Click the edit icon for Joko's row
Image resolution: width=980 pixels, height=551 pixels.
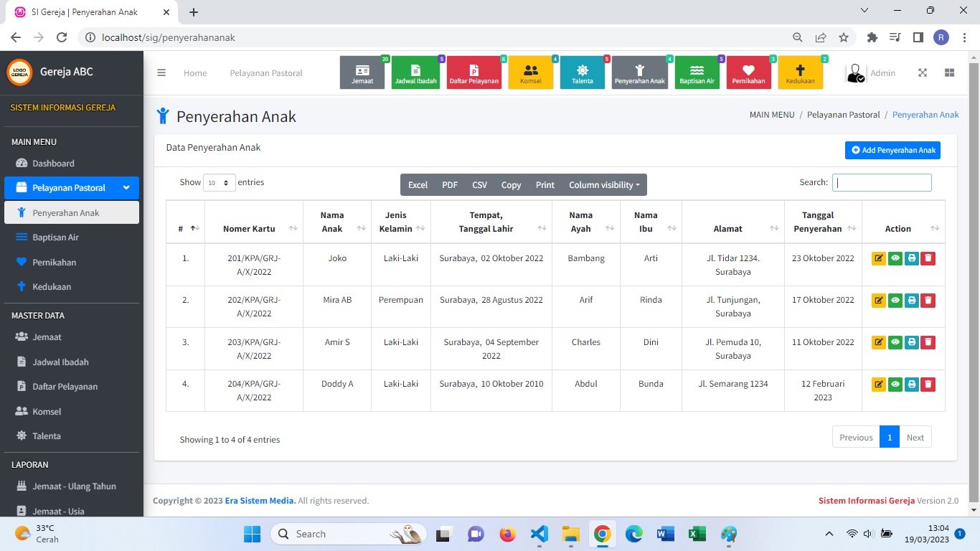point(879,259)
